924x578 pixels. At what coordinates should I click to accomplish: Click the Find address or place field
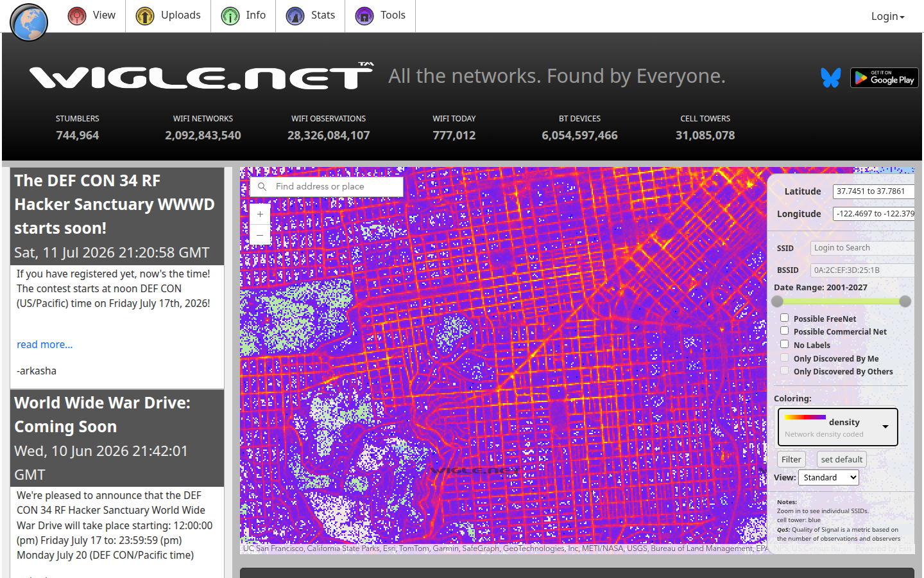click(x=327, y=187)
